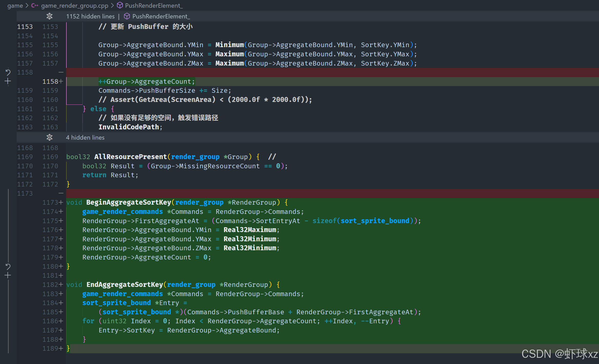Stage the added line 1158 with plus icon
Viewport: 599px width, 364px height.
point(8,81)
